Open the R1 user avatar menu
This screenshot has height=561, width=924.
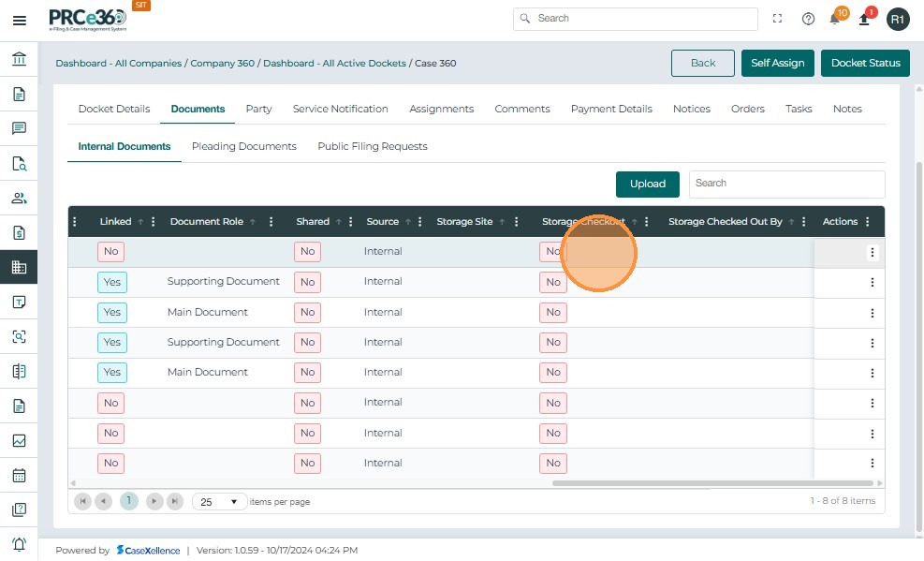point(897,19)
